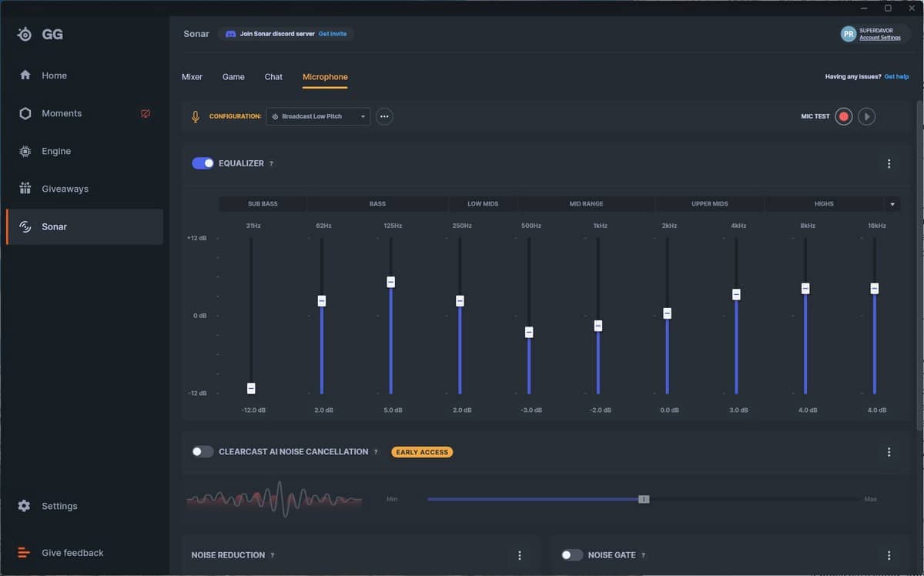Select the Low Mids band header
This screenshot has height=576, width=924.
[483, 204]
